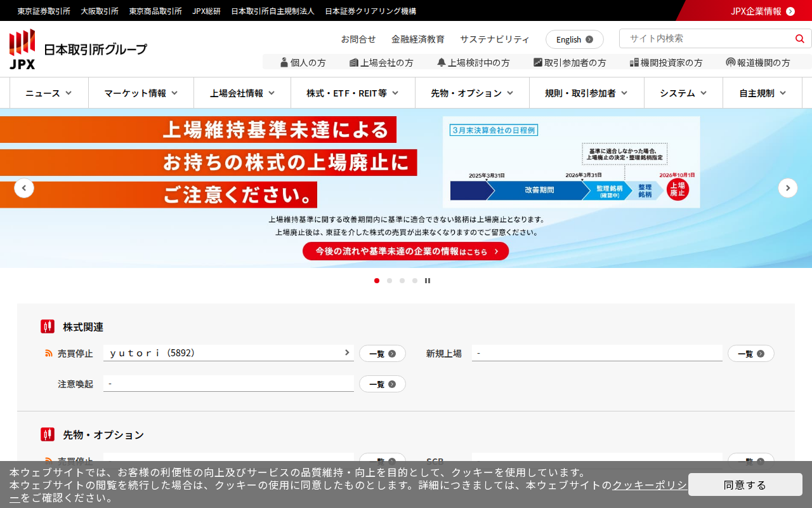Screen dimensions: 812x508
Task: Expand the システム menu
Action: click(683, 93)
